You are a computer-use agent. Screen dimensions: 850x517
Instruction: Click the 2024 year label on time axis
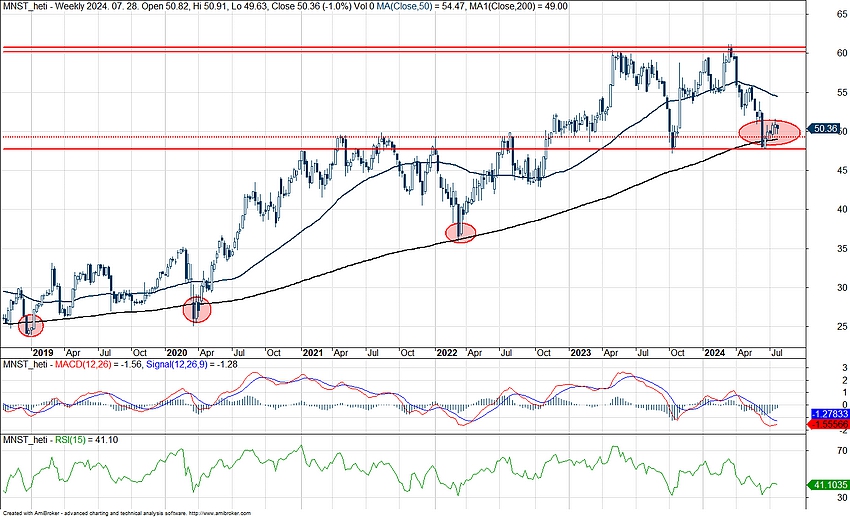(714, 354)
